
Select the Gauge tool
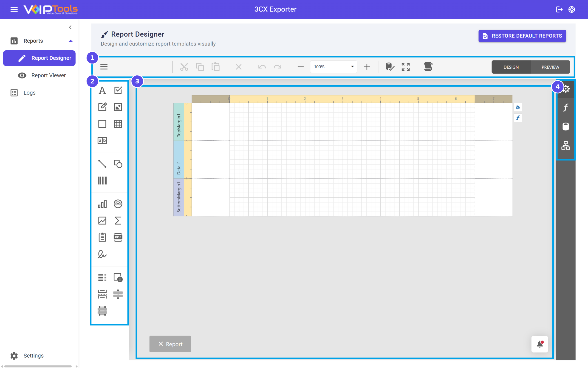(x=118, y=204)
